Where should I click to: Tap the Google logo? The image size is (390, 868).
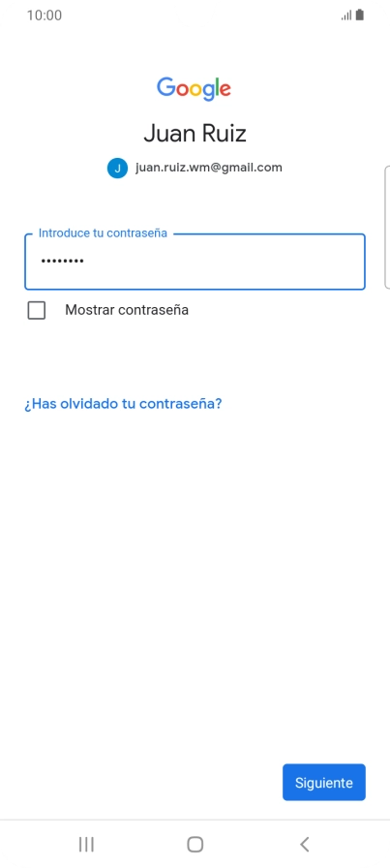pos(194,88)
